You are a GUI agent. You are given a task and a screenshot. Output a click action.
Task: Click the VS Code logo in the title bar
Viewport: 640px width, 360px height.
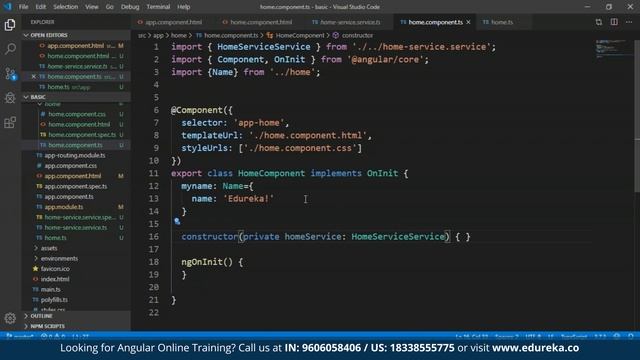point(8,7)
